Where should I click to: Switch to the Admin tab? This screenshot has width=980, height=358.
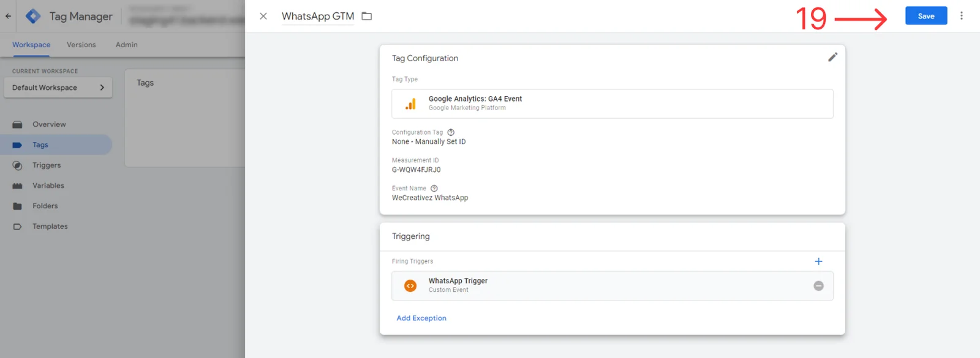(126, 45)
